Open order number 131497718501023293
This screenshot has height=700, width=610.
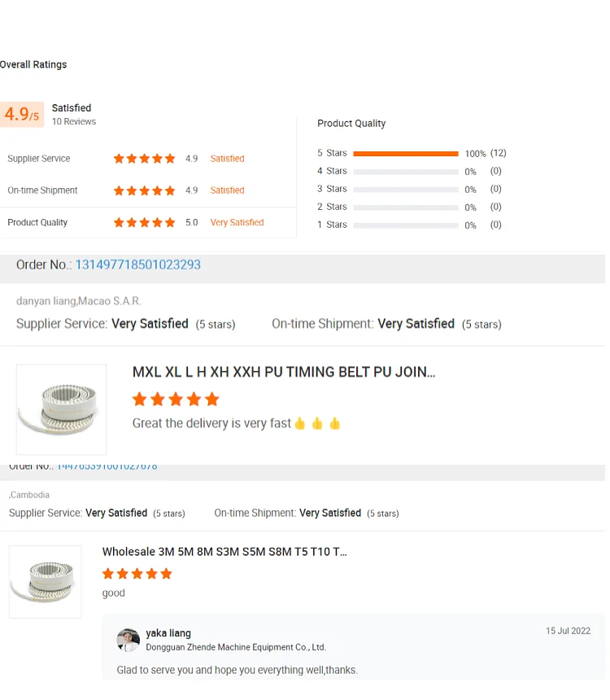(137, 265)
